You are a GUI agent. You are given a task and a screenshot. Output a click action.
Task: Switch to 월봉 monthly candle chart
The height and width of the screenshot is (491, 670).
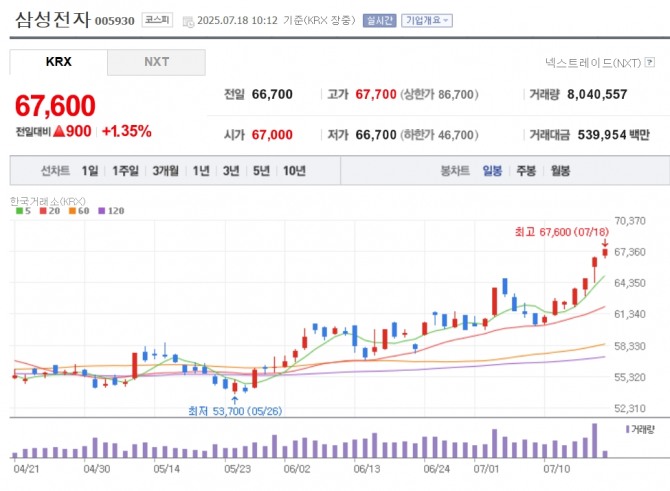click(x=559, y=171)
